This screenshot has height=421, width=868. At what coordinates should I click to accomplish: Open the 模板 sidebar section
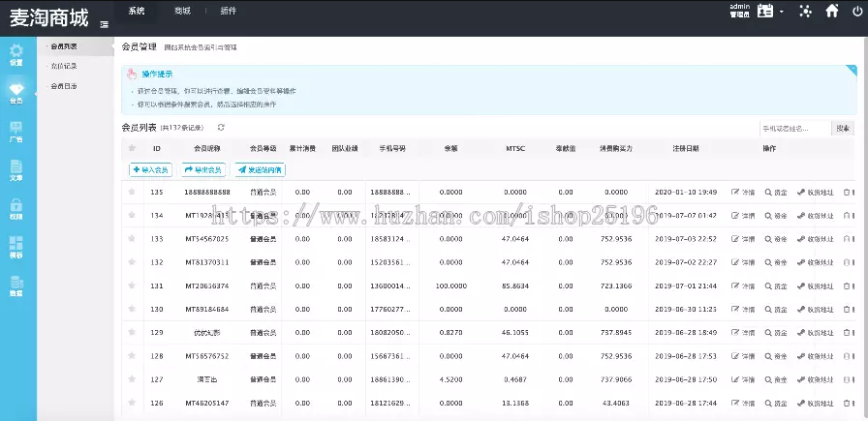pos(15,247)
